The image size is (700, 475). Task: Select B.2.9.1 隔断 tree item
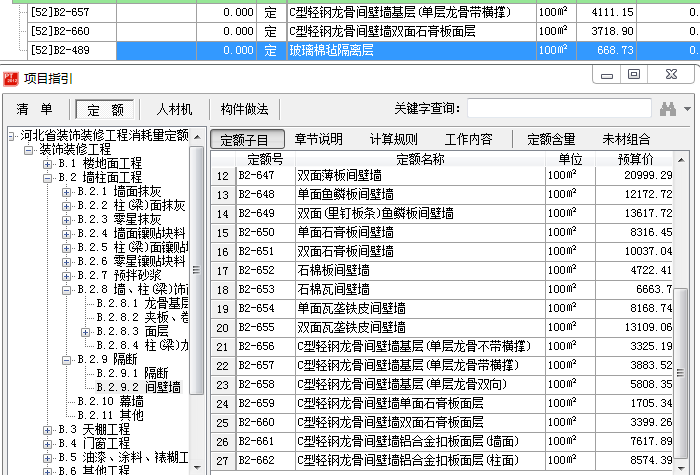[132, 373]
